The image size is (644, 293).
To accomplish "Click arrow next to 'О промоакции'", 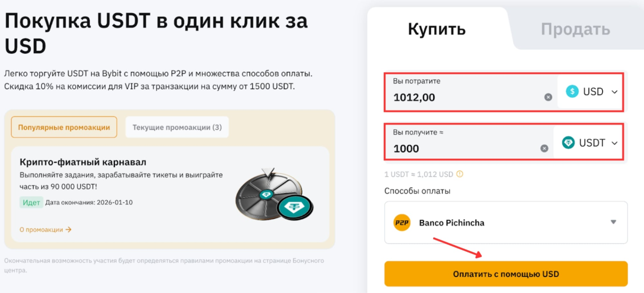I will 68,230.
